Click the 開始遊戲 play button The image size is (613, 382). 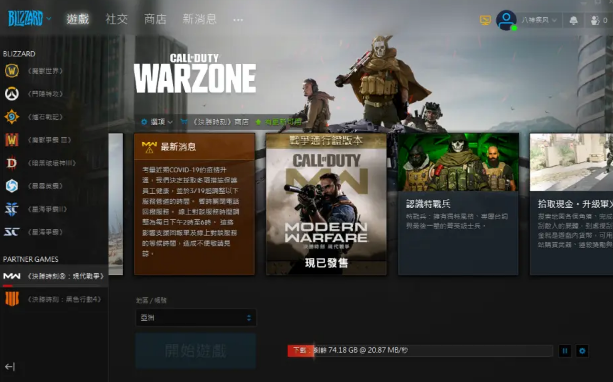pyautogui.click(x=196, y=351)
